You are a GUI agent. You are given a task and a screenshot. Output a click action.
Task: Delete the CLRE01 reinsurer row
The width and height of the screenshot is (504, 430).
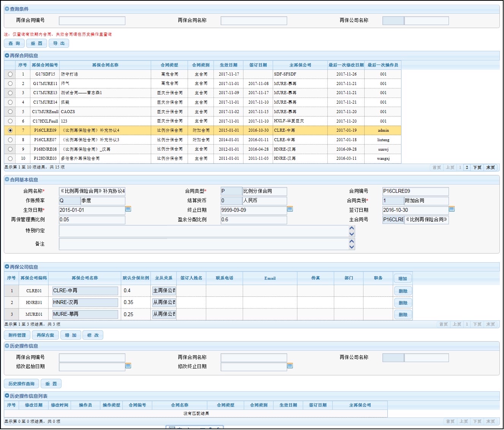(x=403, y=291)
